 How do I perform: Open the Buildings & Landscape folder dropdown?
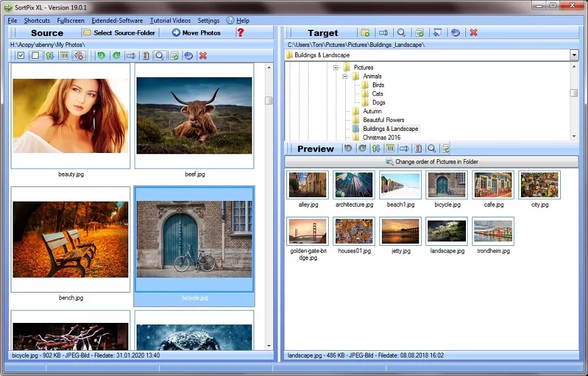coord(574,55)
